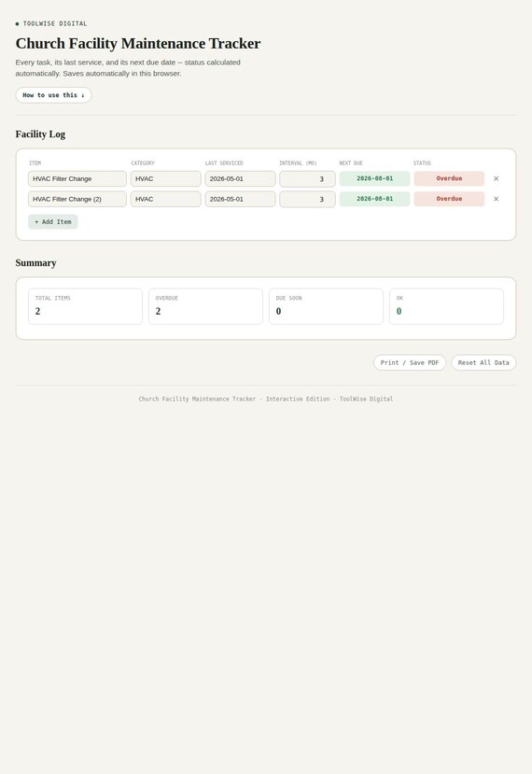
Task: Edit the HVAC Filter Change (2) item name
Action: [x=77, y=199]
